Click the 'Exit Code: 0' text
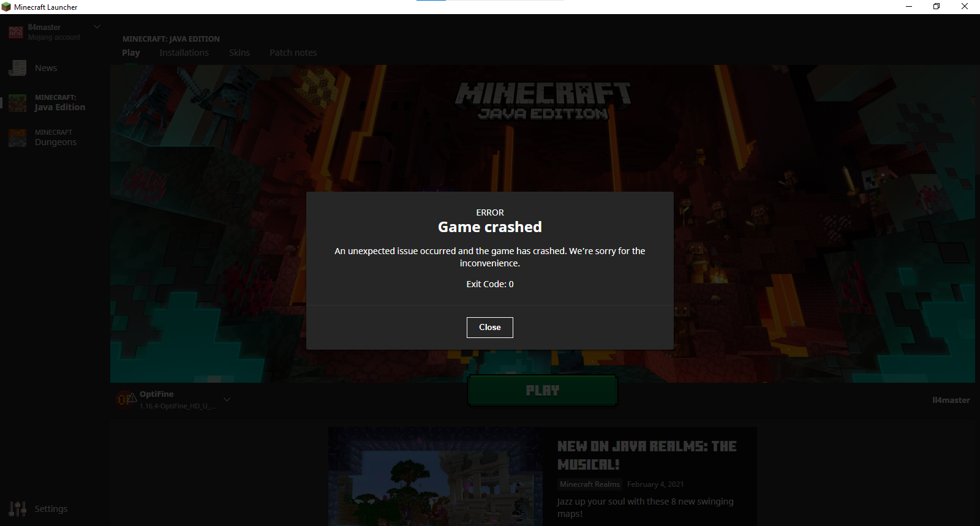This screenshot has height=526, width=980. pyautogui.click(x=490, y=284)
